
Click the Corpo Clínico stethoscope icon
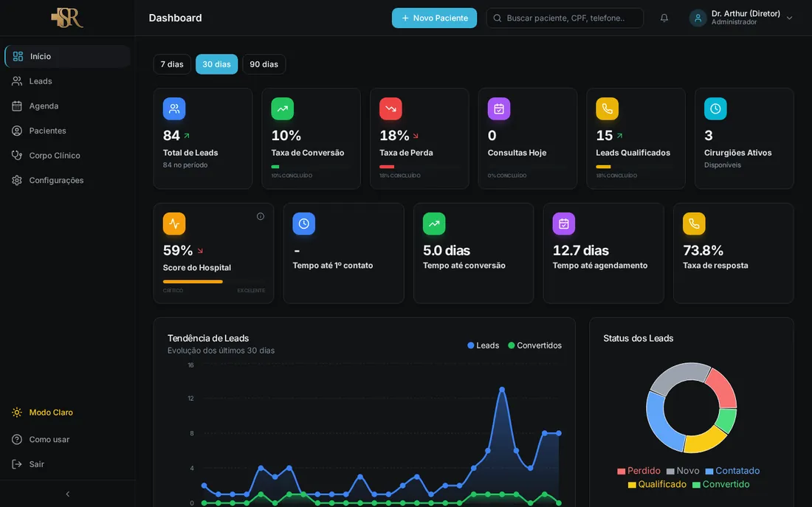(17, 156)
